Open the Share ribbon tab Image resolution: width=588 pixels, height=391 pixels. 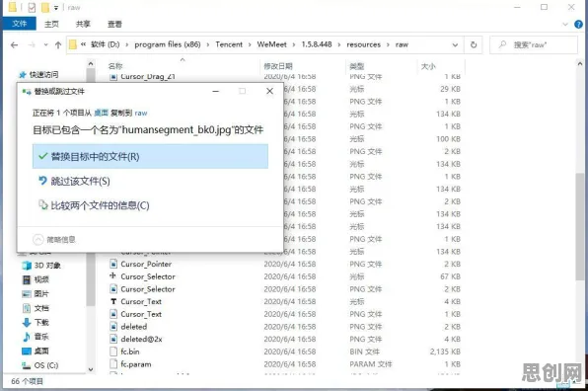(x=83, y=24)
